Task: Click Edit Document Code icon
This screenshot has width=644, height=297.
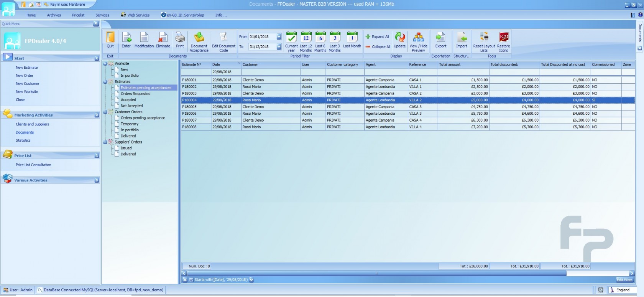Action: 223,42
